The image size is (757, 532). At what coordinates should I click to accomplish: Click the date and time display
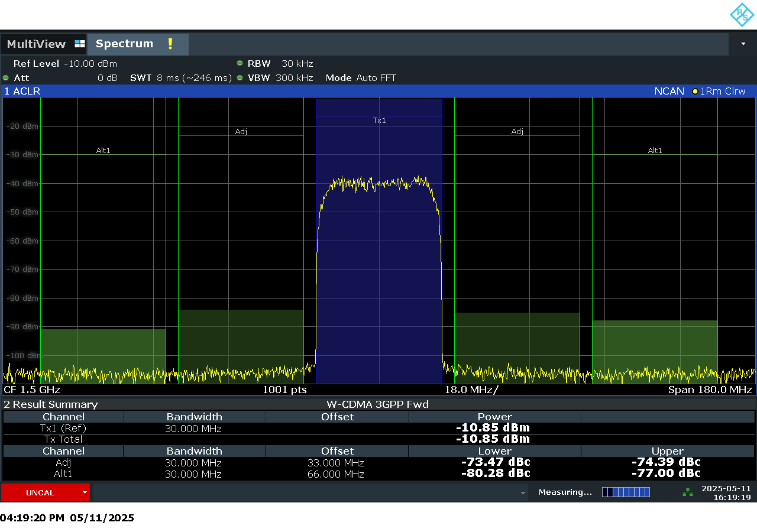tap(726, 492)
